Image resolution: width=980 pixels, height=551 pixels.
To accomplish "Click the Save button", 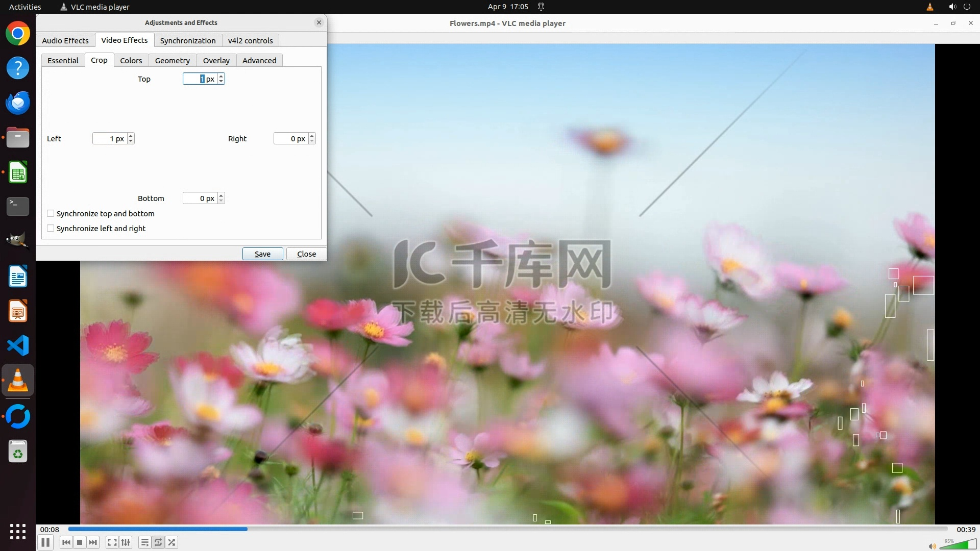I will [262, 254].
